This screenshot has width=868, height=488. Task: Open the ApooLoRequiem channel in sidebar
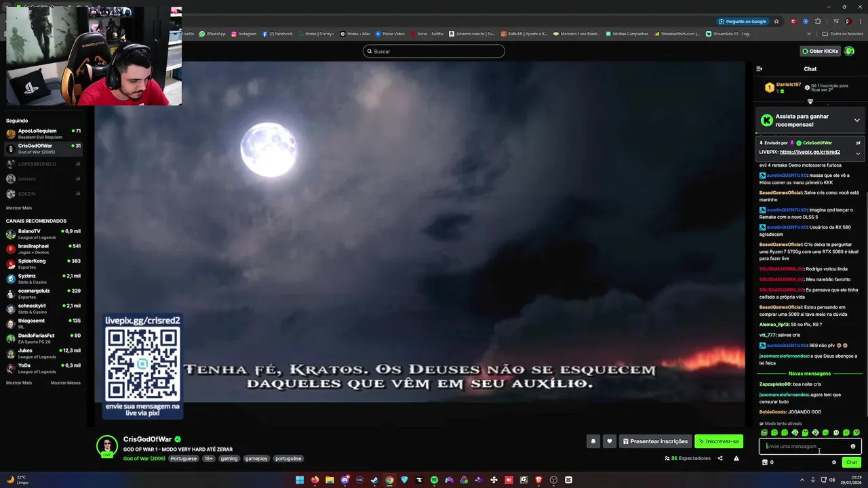click(x=43, y=134)
